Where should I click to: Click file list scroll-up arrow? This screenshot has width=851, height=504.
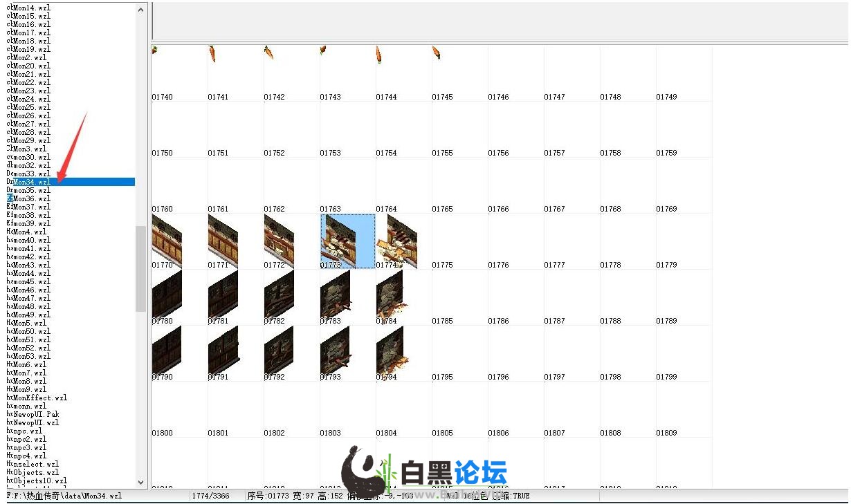coord(141,10)
